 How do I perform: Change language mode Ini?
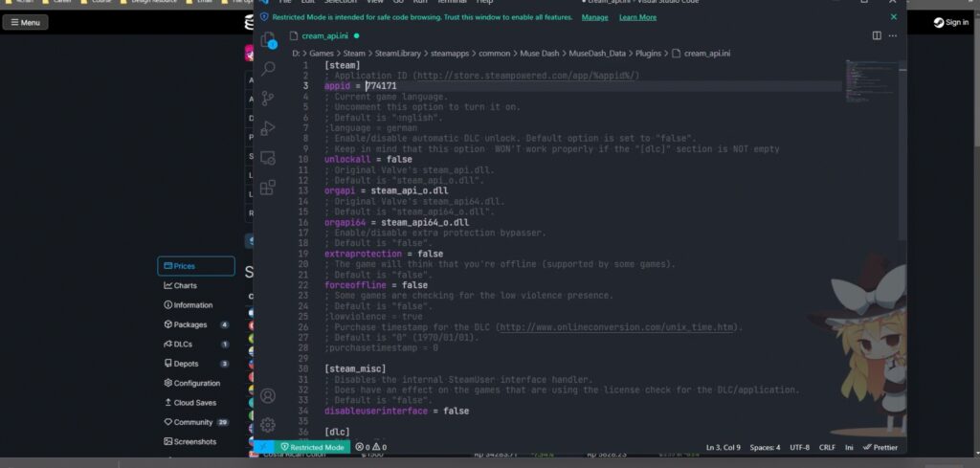click(849, 447)
